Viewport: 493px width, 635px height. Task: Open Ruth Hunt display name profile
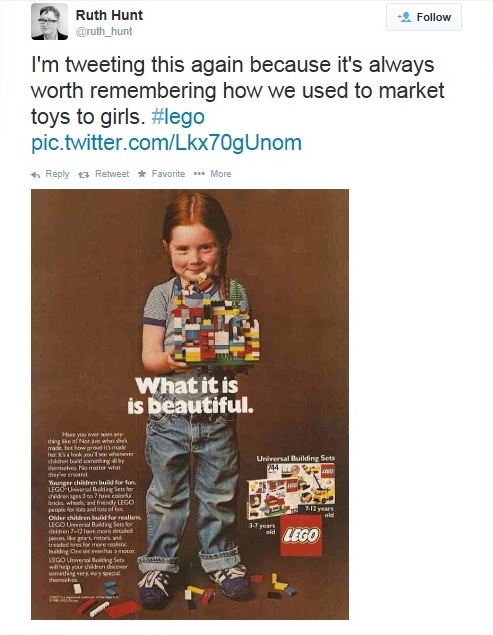[109, 15]
